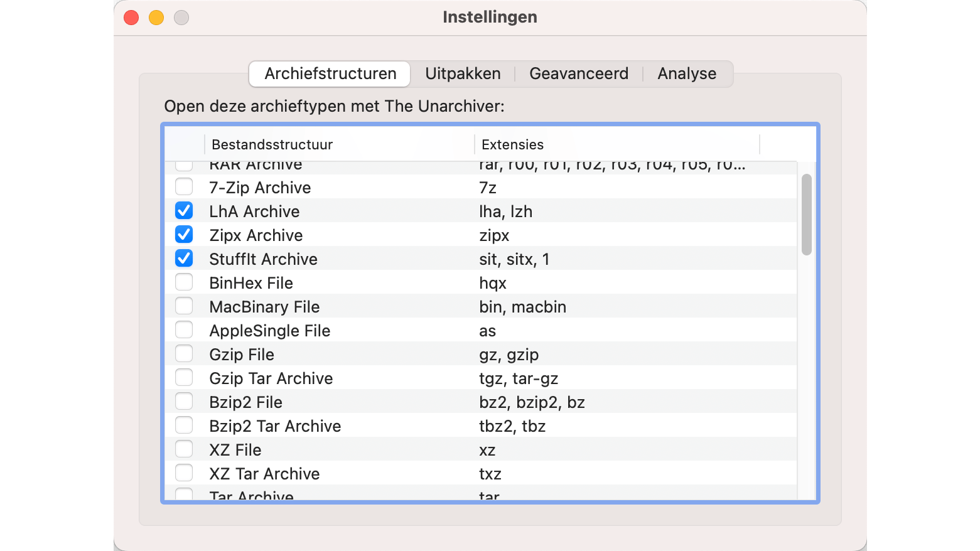
Task: Open the Geavanceerd tab
Action: coord(579,73)
